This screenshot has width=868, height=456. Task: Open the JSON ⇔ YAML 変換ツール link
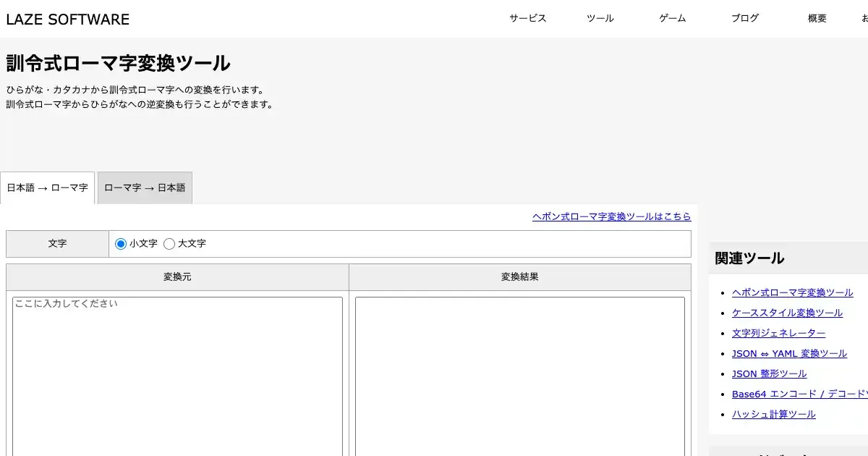click(789, 353)
